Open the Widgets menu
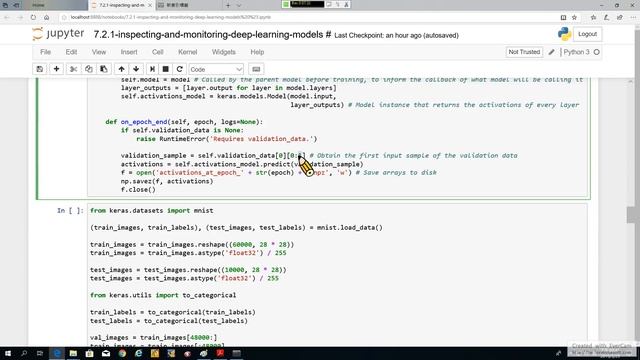Screen dimensions: 640x360 [x=224, y=52]
